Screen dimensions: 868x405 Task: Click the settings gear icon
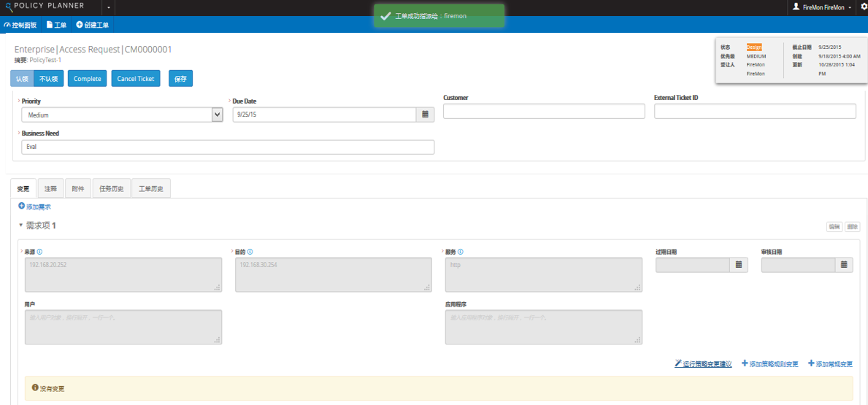click(864, 7)
